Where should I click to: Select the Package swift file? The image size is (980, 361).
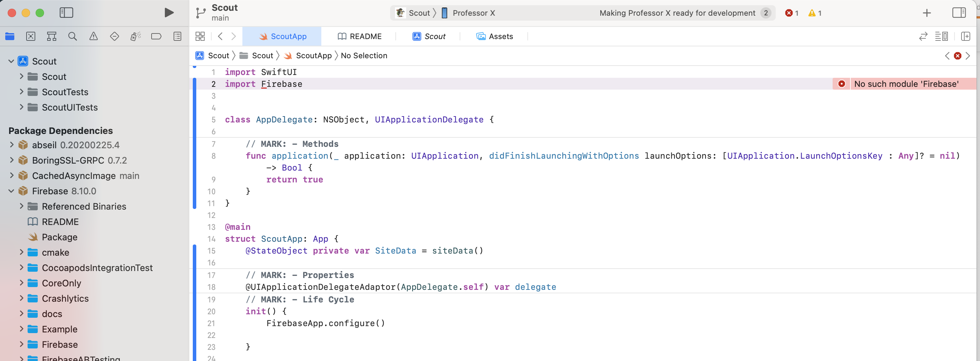tap(52, 237)
